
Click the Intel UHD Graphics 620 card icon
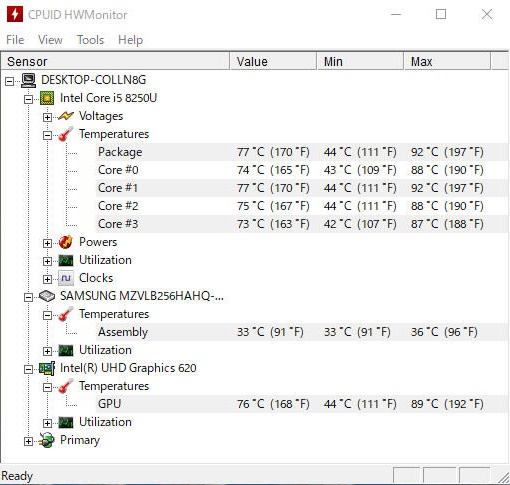[x=47, y=368]
